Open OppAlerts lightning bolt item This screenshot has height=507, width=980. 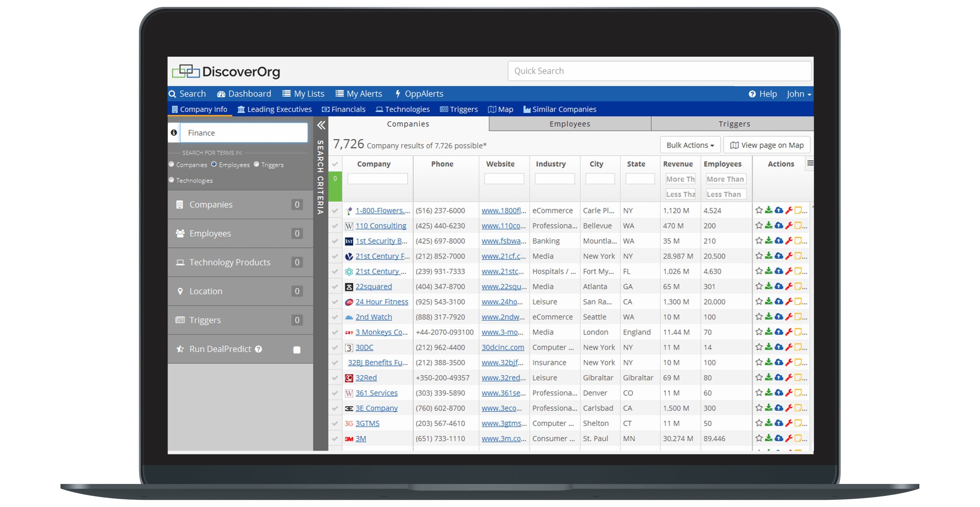tap(419, 94)
